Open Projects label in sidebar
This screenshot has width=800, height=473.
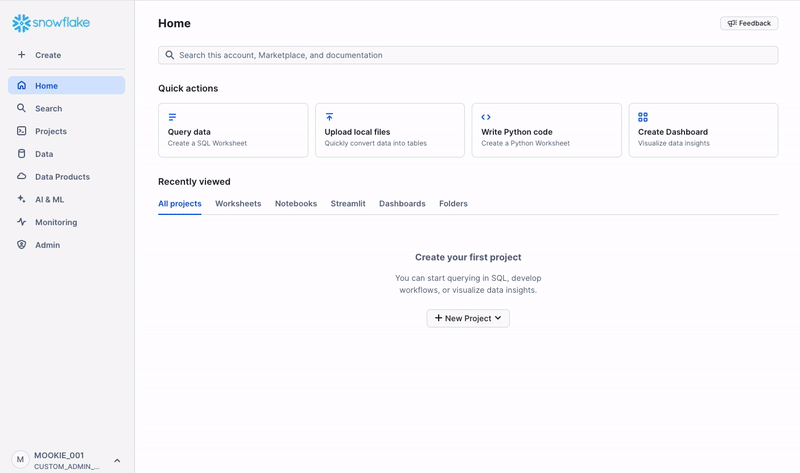pyautogui.click(x=51, y=131)
